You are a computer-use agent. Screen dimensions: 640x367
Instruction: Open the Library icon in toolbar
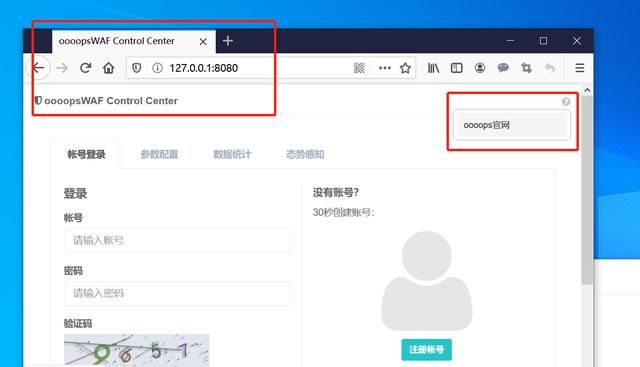click(433, 68)
